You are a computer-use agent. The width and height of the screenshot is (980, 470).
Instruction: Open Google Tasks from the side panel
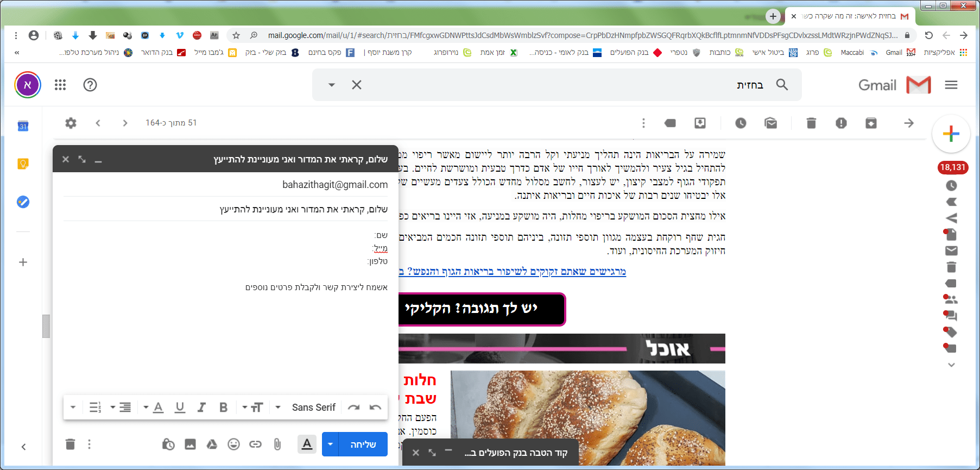click(x=23, y=202)
